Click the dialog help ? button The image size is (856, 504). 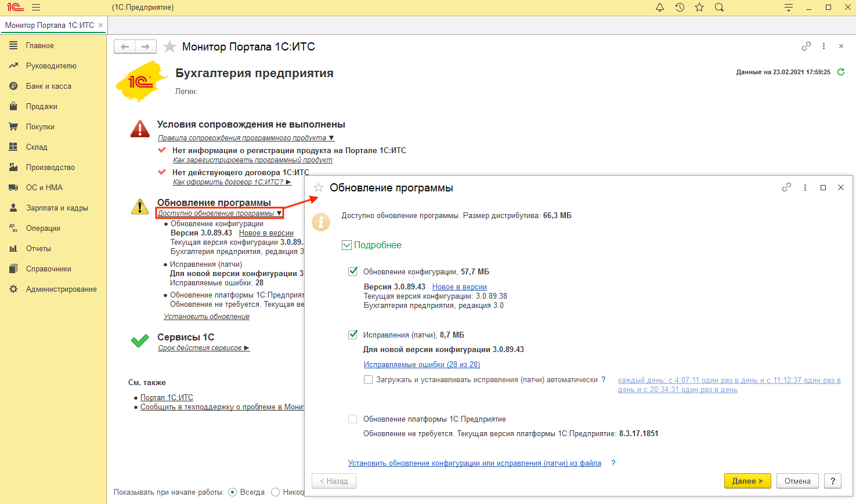[x=833, y=481]
